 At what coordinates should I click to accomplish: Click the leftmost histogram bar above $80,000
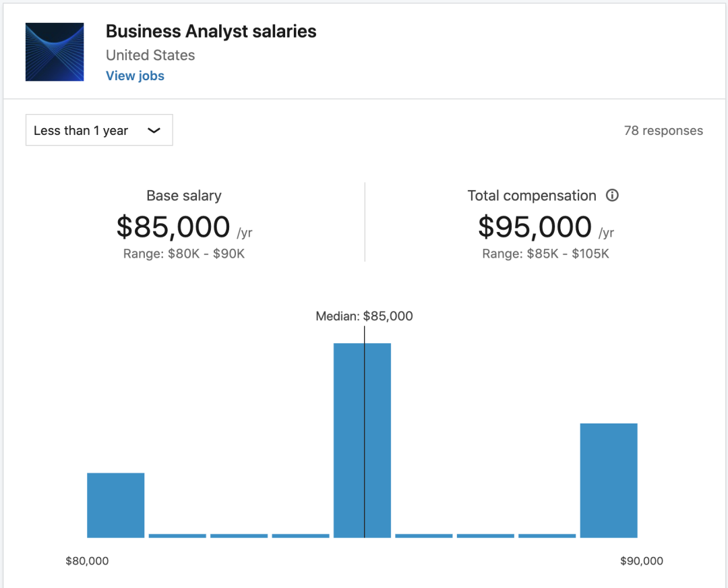click(115, 505)
